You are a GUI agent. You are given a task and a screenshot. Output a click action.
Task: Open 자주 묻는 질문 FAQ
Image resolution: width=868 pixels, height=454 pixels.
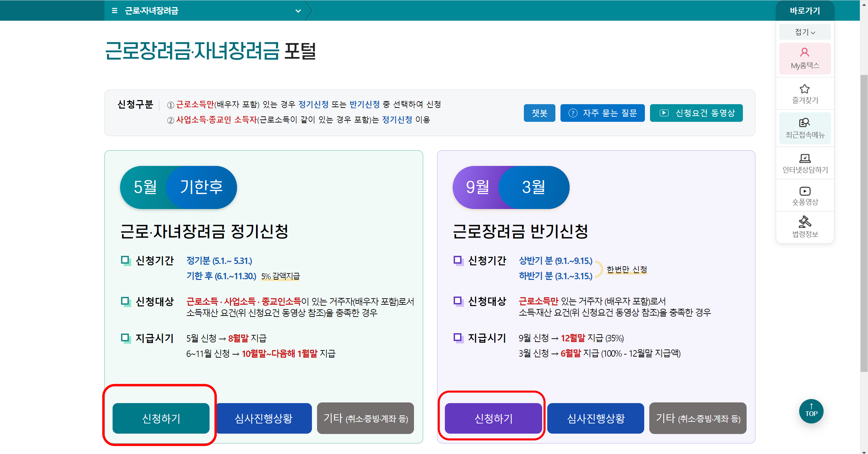pyautogui.click(x=602, y=113)
